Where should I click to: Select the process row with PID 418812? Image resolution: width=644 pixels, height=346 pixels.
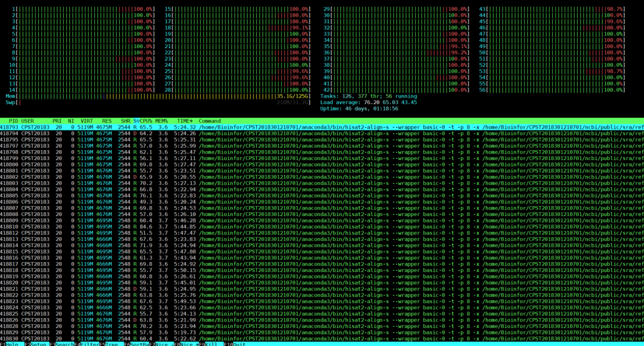[x=322, y=233]
